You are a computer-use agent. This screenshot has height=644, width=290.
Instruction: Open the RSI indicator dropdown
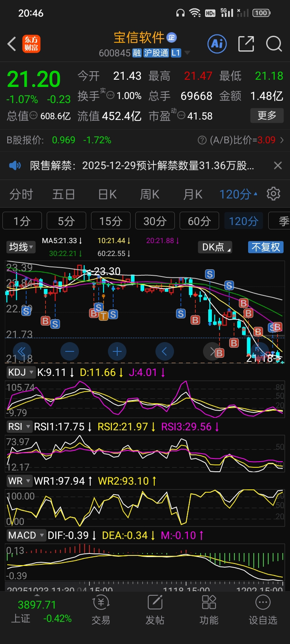click(x=19, y=427)
